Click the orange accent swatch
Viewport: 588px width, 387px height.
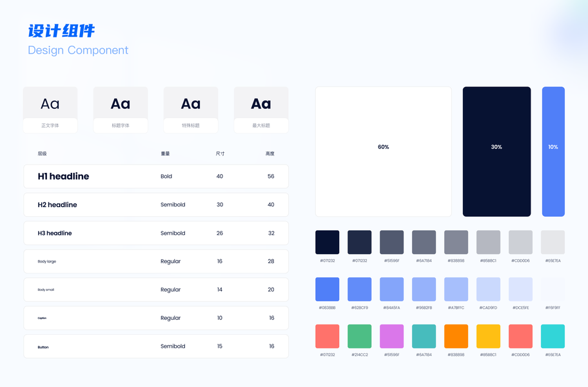[x=456, y=337]
